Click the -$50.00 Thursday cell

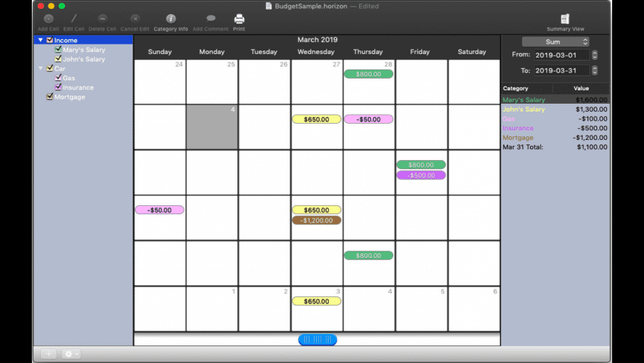point(369,119)
